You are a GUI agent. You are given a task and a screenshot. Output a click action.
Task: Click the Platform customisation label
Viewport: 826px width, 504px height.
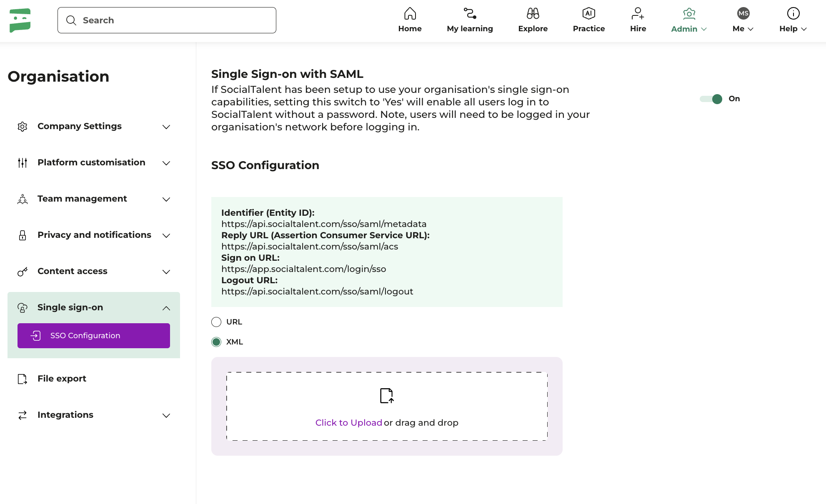91,162
